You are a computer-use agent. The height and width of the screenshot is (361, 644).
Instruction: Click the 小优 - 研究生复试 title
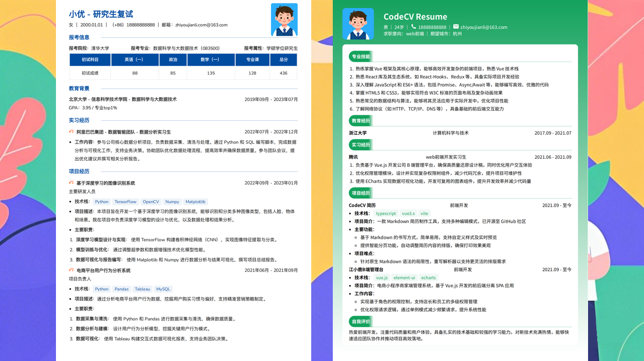point(101,14)
